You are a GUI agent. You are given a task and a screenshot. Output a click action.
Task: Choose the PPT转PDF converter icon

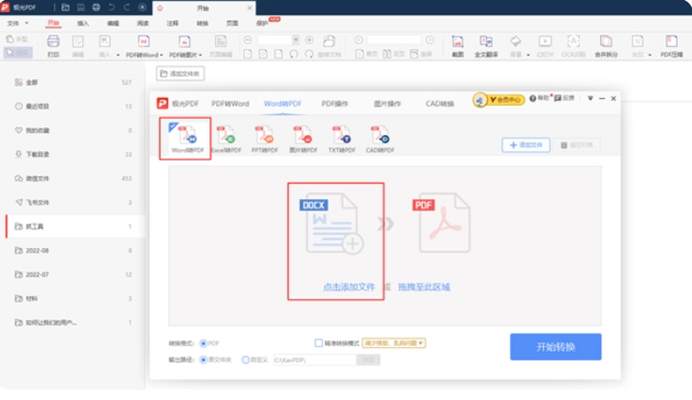point(263,137)
